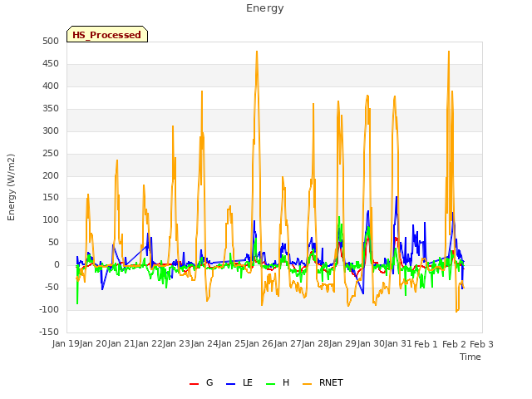Viewport: 532px width, 399px height.
Task: Select the G legend label
Action: click(x=209, y=382)
